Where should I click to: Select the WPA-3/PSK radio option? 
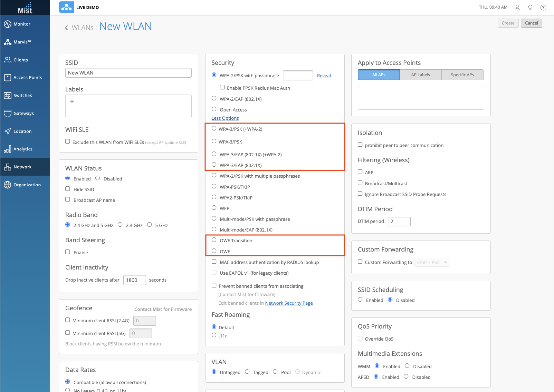[x=214, y=141]
